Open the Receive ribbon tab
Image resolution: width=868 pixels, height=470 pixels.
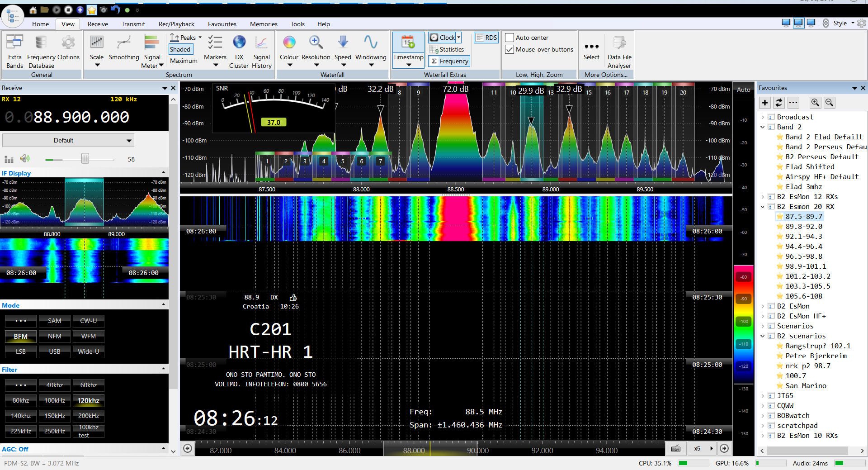click(98, 24)
